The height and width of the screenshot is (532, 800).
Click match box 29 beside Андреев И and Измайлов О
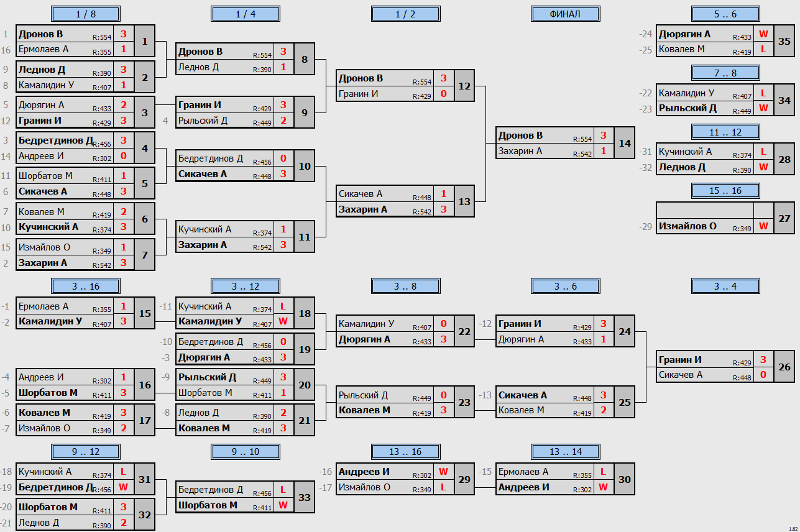[x=464, y=479]
